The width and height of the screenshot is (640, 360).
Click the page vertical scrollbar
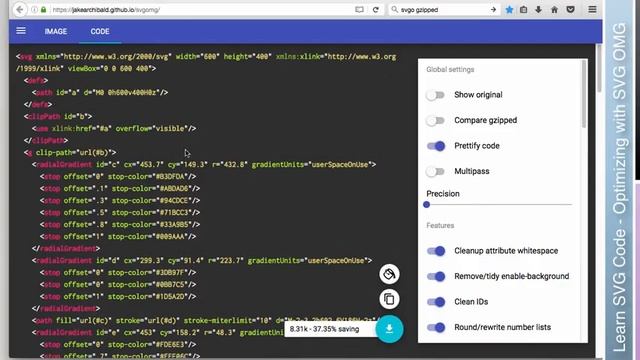point(599,69)
